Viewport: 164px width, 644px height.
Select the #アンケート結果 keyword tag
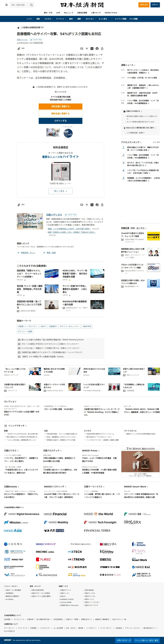(25, 332)
